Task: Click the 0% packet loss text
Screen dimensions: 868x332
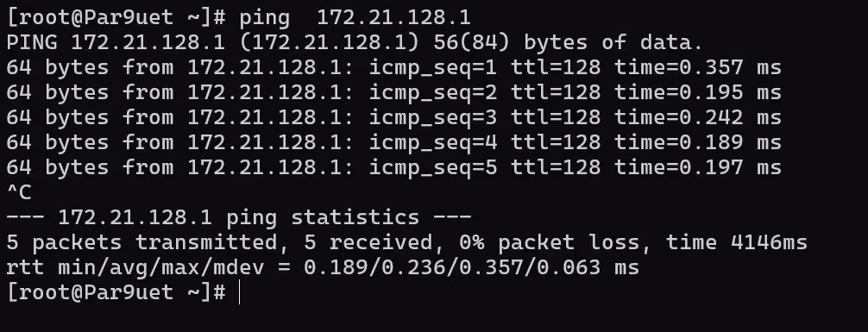Action: [549, 242]
